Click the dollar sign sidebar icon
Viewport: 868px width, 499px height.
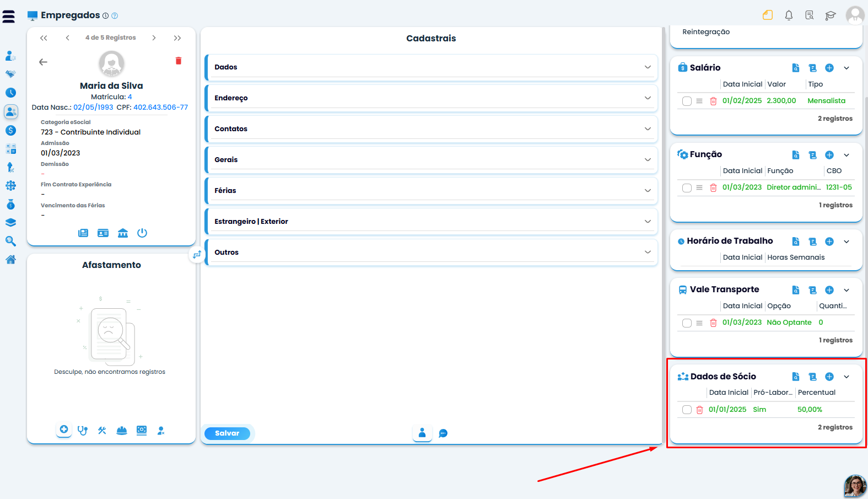pos(10,131)
